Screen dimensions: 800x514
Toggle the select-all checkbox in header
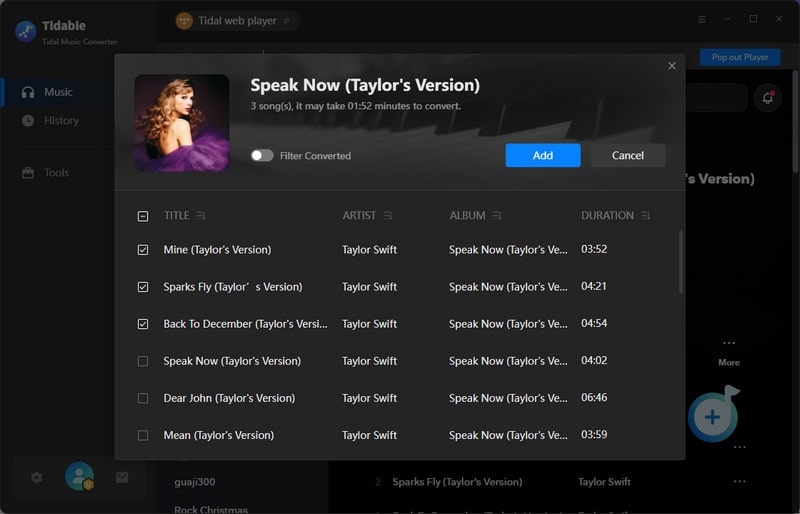(143, 216)
